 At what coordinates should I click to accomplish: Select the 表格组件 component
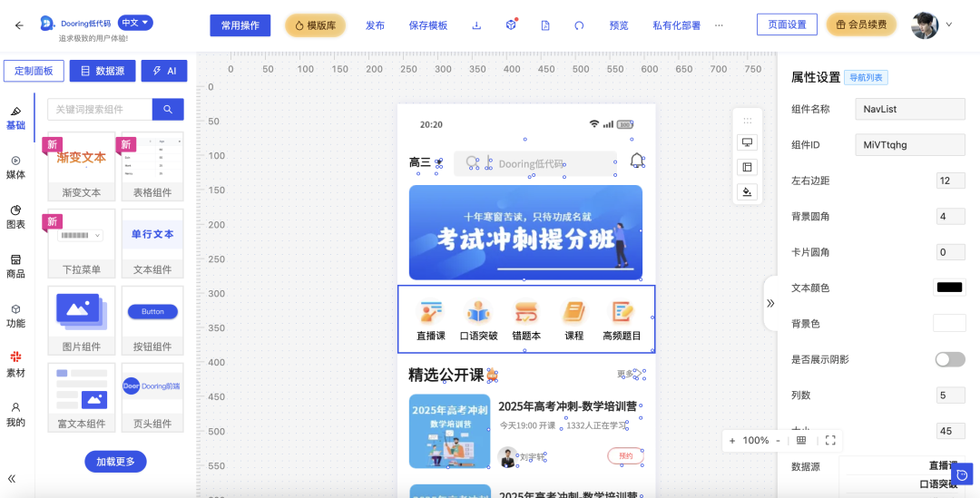click(x=152, y=166)
